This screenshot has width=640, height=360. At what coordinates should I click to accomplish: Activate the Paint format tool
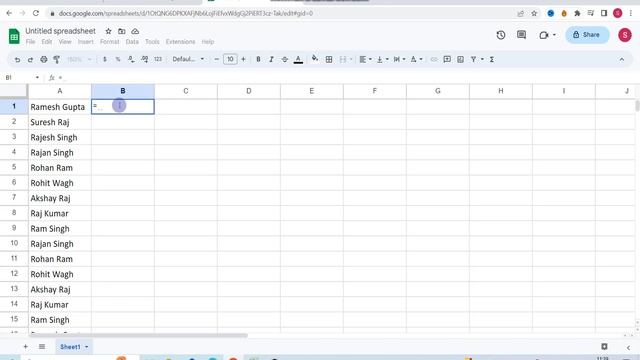click(x=57, y=60)
